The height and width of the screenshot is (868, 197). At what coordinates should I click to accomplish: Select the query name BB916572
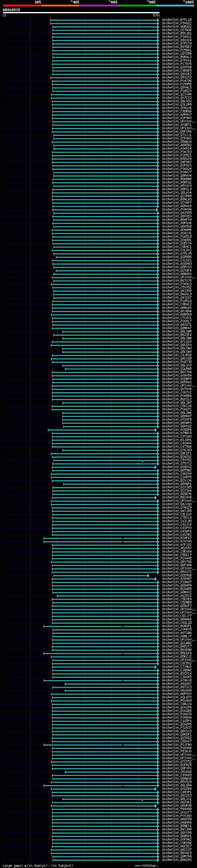(11, 10)
